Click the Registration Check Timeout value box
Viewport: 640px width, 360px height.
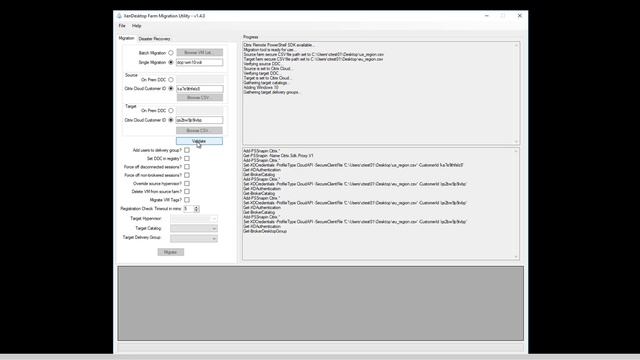click(188, 209)
